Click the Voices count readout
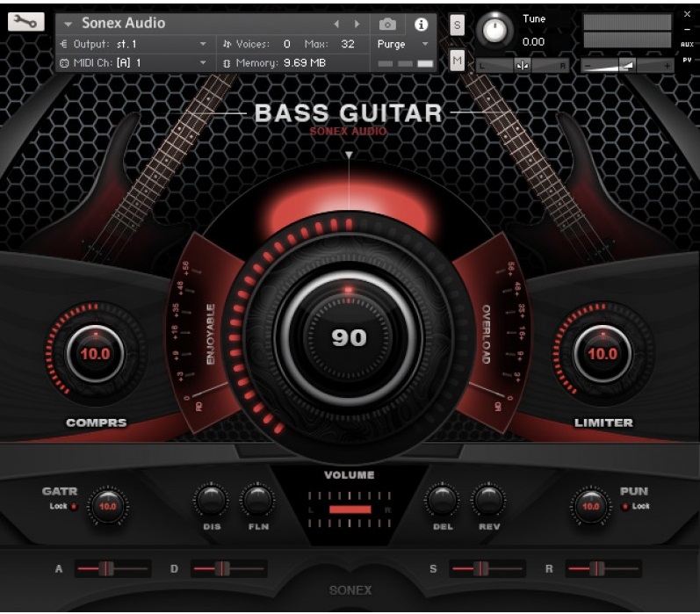 [x=286, y=44]
